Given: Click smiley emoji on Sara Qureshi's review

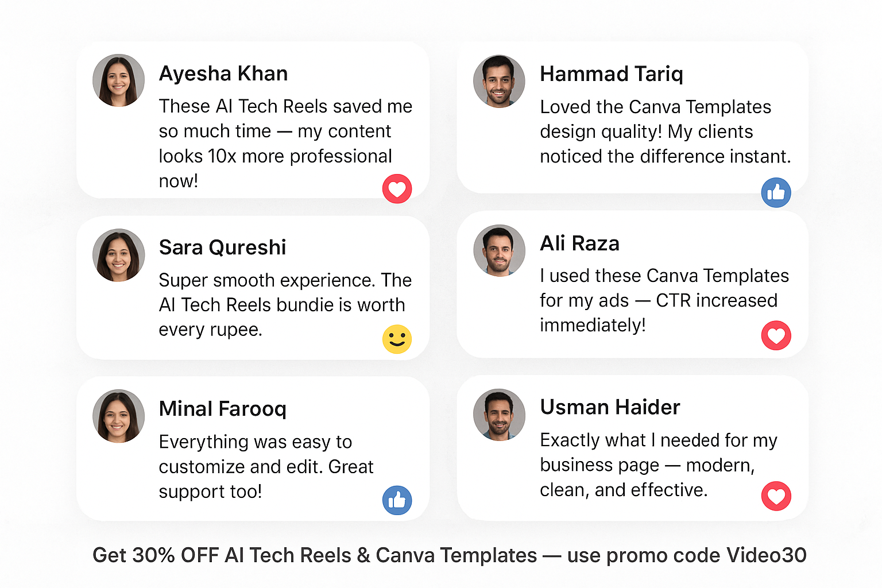Looking at the screenshot, I should click(x=397, y=339).
